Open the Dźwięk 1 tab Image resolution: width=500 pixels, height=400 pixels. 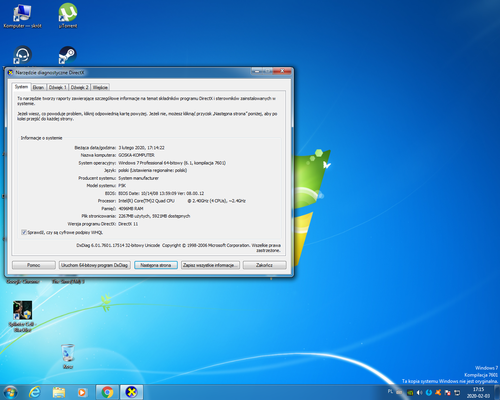(57, 87)
